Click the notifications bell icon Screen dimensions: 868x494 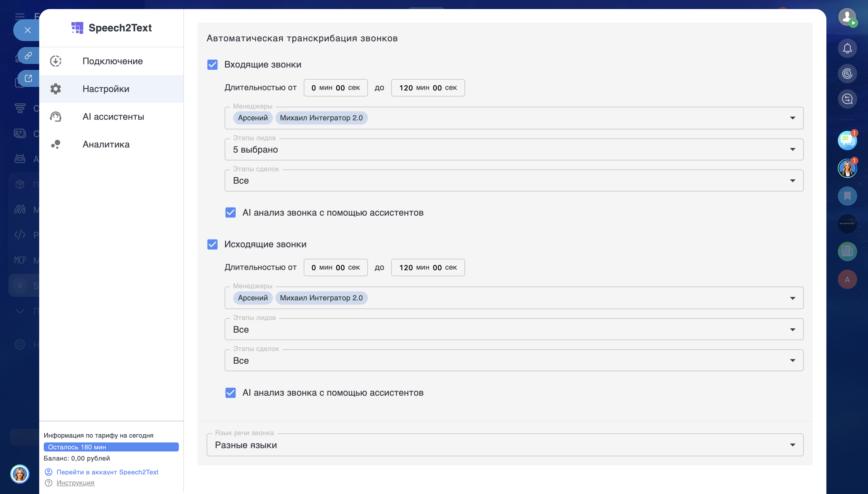(x=847, y=48)
